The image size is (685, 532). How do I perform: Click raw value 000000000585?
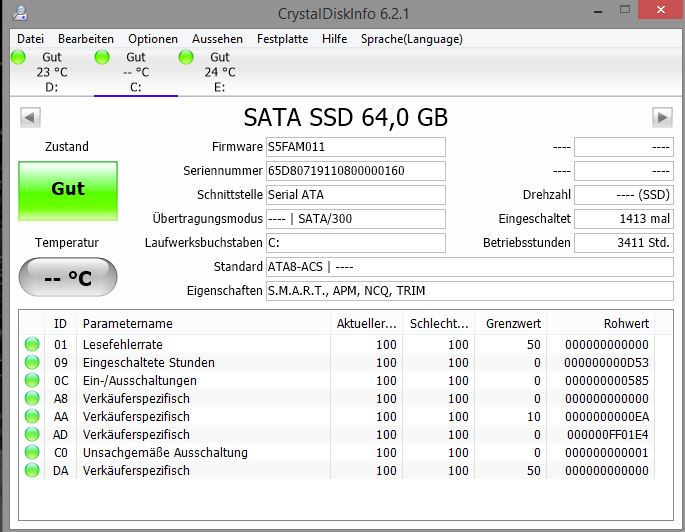point(606,380)
